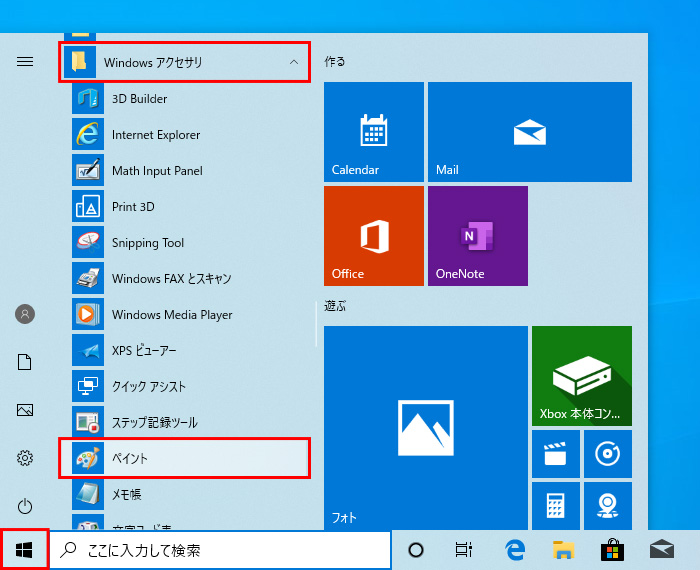Click the Windows Start button
The width and height of the screenshot is (700, 570).
point(25,550)
